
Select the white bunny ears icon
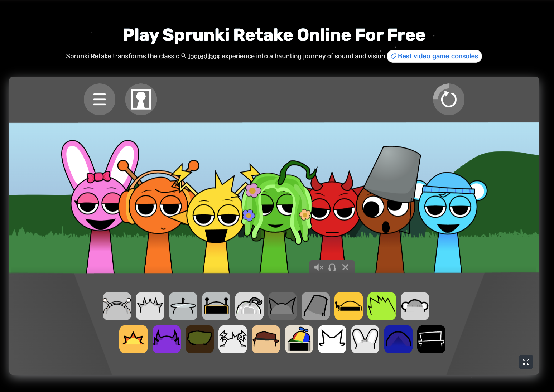coord(365,339)
